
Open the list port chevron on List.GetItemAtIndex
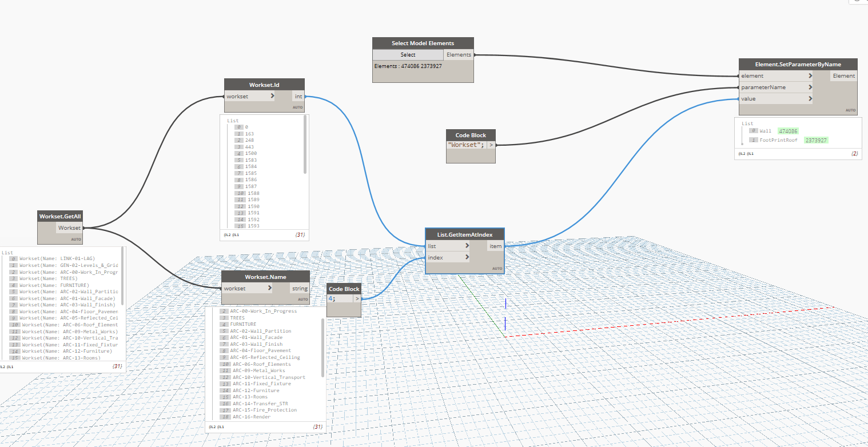tap(467, 246)
